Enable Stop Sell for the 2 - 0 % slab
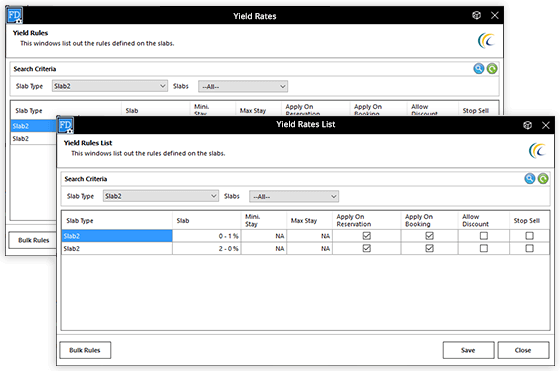560x371 pixels. pyautogui.click(x=529, y=248)
